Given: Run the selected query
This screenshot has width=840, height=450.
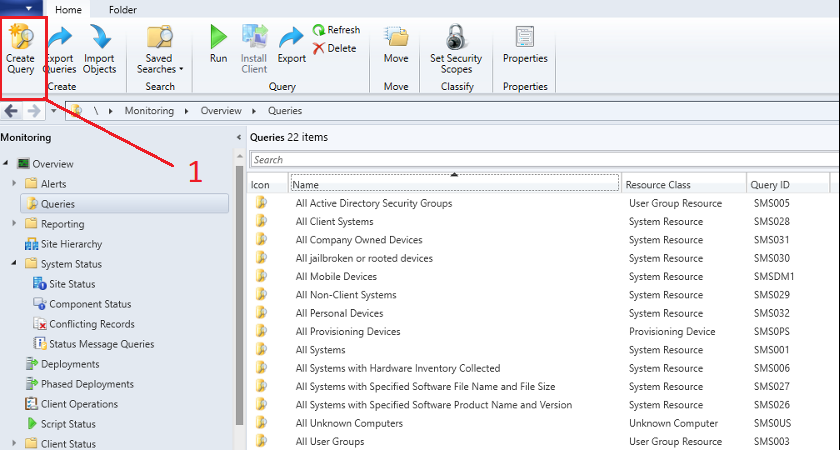Looking at the screenshot, I should click(219, 44).
